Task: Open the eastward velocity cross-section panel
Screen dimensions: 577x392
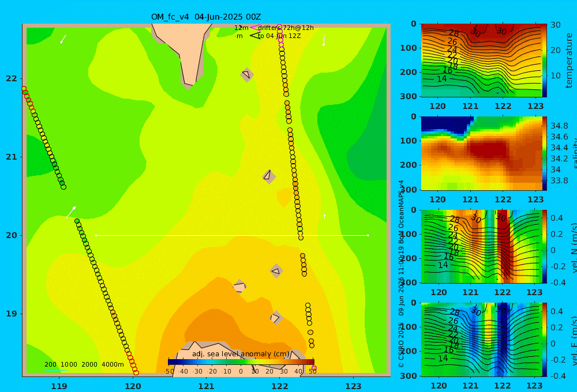Action: (481, 340)
